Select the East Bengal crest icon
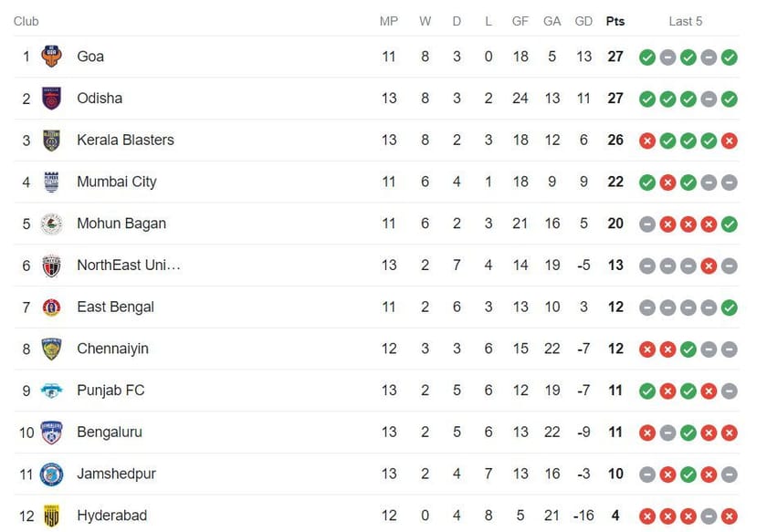This screenshot has width=767, height=532. point(51,307)
